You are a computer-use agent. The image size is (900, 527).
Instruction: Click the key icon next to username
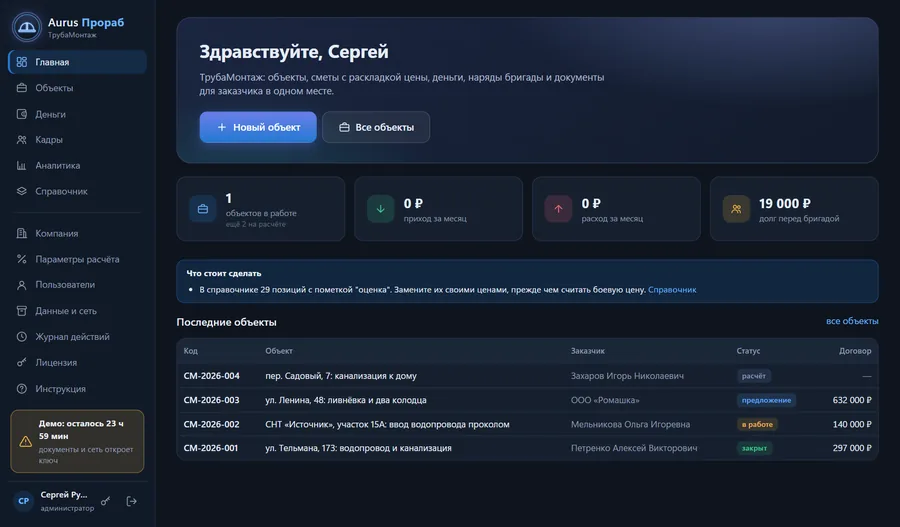click(106, 501)
